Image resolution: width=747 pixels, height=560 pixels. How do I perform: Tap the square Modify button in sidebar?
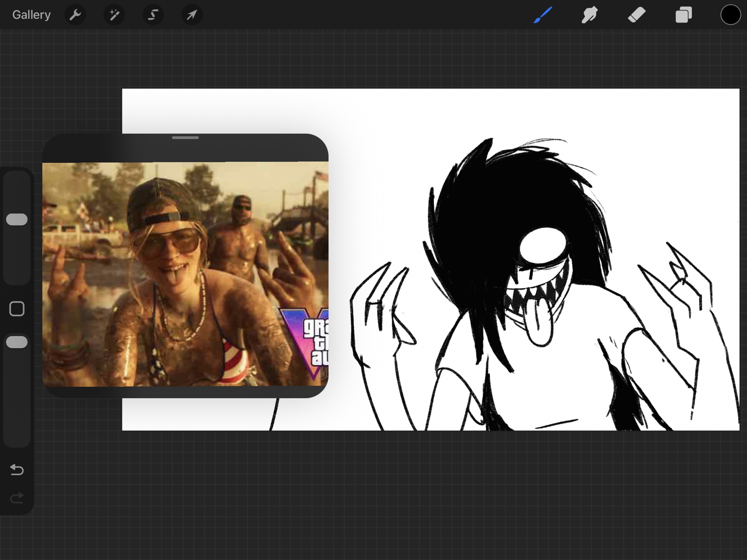tap(17, 309)
